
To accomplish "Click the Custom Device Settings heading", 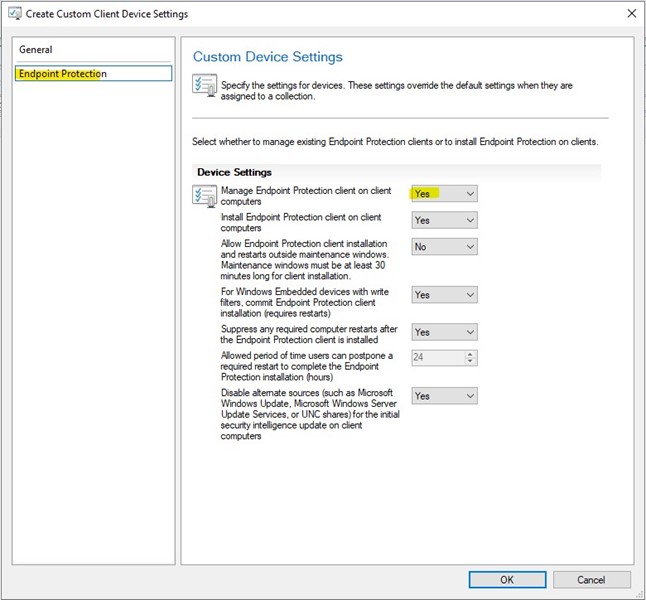I will [x=268, y=56].
